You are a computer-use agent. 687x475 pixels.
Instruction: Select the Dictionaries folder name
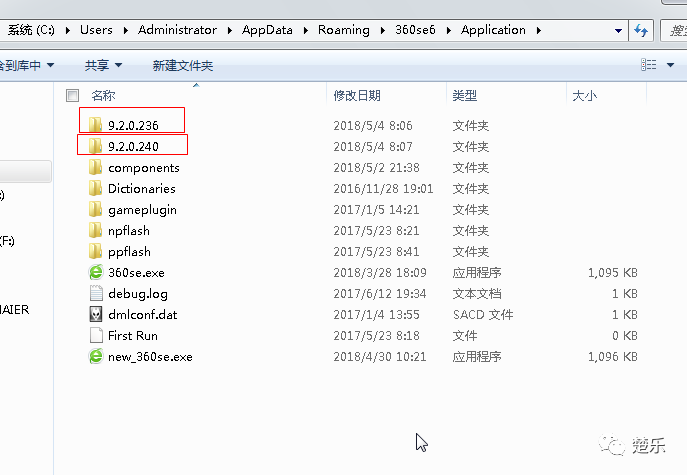click(142, 188)
